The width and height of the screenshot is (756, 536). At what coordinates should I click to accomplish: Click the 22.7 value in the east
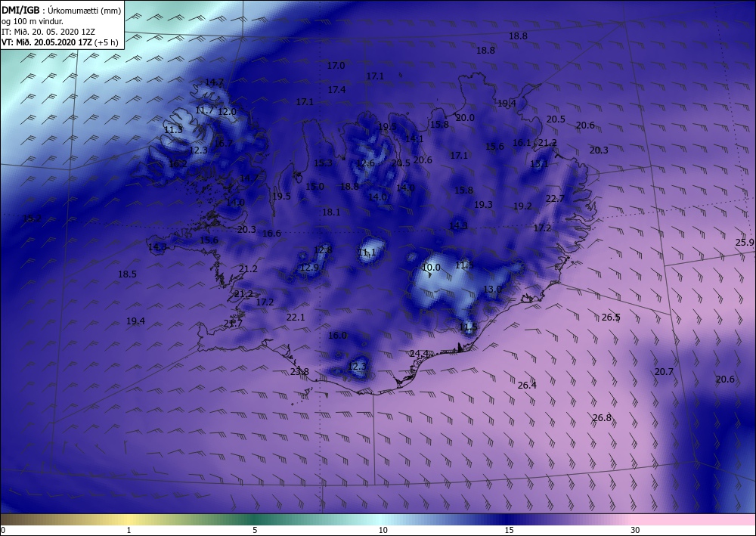tap(555, 199)
